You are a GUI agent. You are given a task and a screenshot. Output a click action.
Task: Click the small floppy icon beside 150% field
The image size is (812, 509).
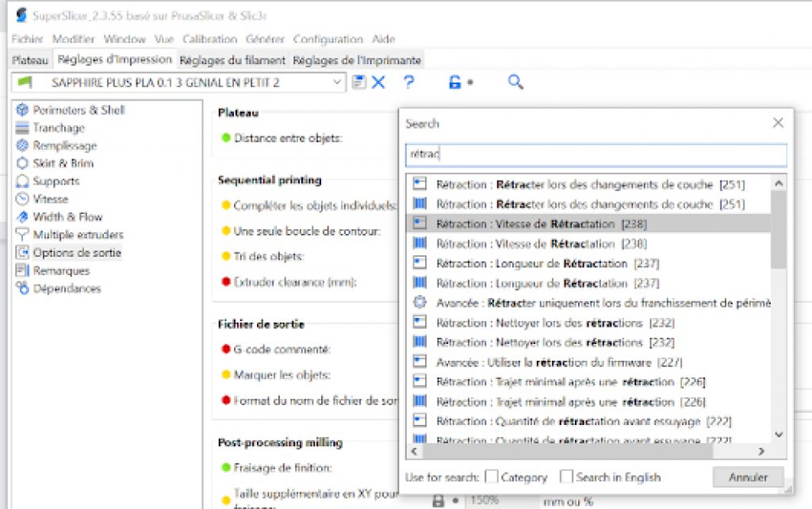coord(439,501)
